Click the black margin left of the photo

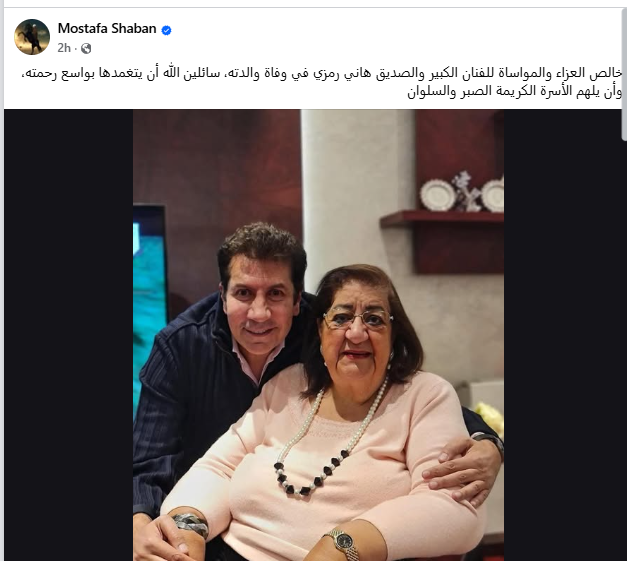pos(68,335)
